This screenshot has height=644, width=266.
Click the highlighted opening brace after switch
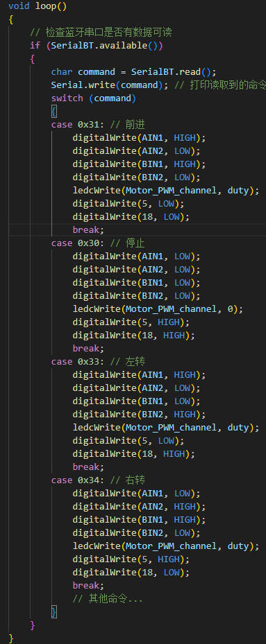54,112
